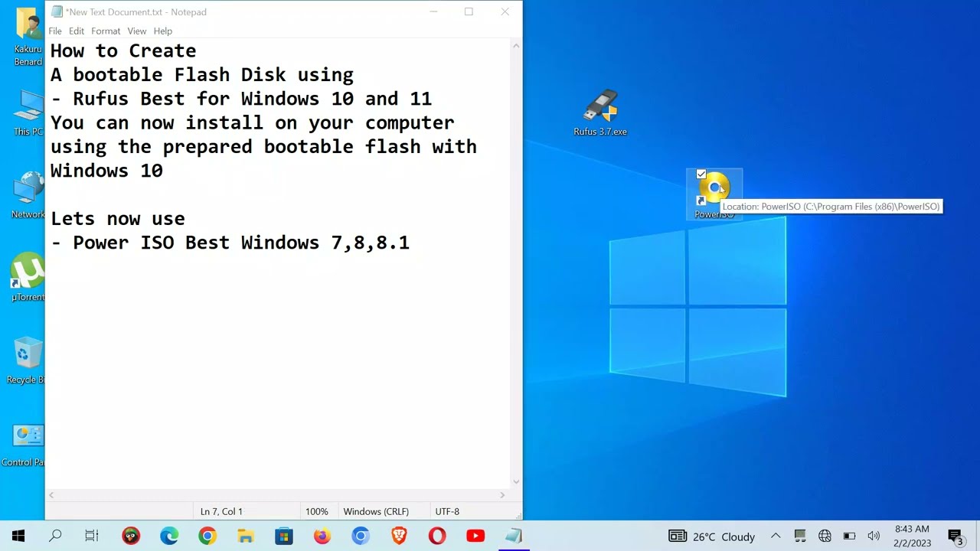Open File Explorer from taskbar

(246, 536)
